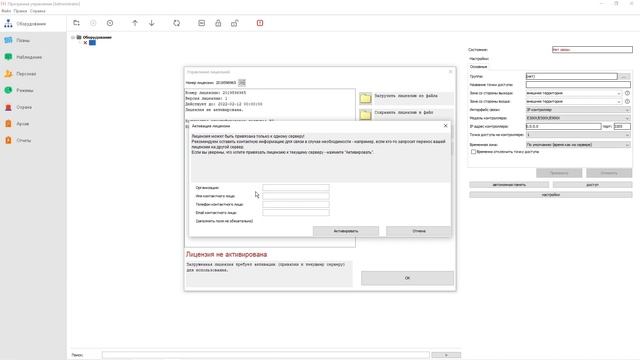The image size is (640, 360).
Task: Click the автономная память button
Action: [x=509, y=185]
